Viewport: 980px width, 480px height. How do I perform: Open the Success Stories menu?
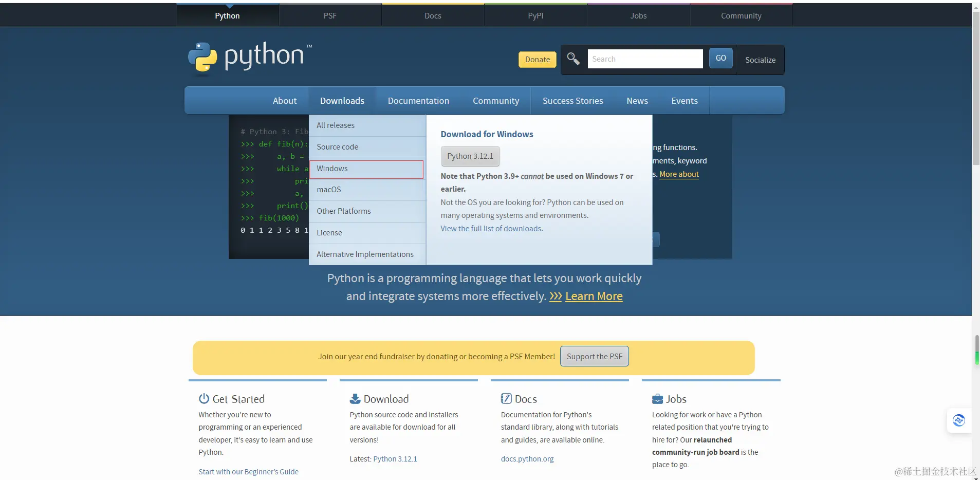click(x=573, y=101)
